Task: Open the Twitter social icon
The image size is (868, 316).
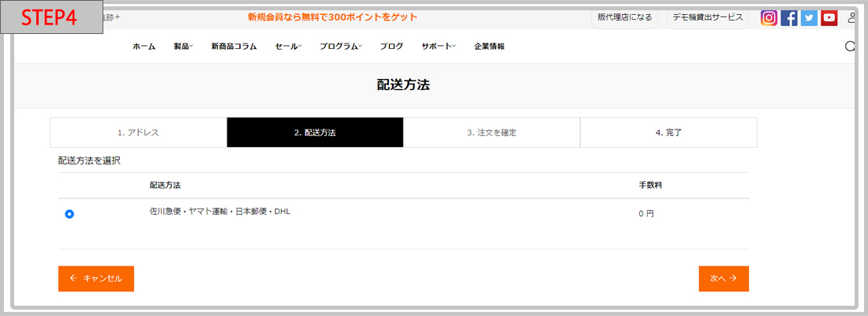Action: point(809,18)
